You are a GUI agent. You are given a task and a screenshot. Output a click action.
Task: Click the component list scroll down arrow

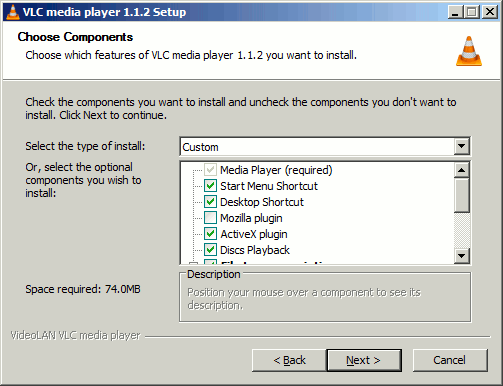pyautogui.click(x=462, y=256)
